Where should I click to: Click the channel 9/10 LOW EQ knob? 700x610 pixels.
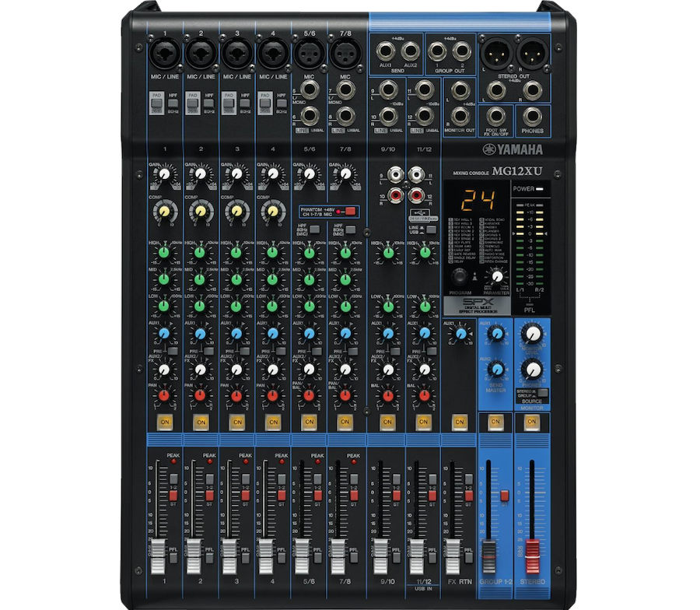click(388, 307)
